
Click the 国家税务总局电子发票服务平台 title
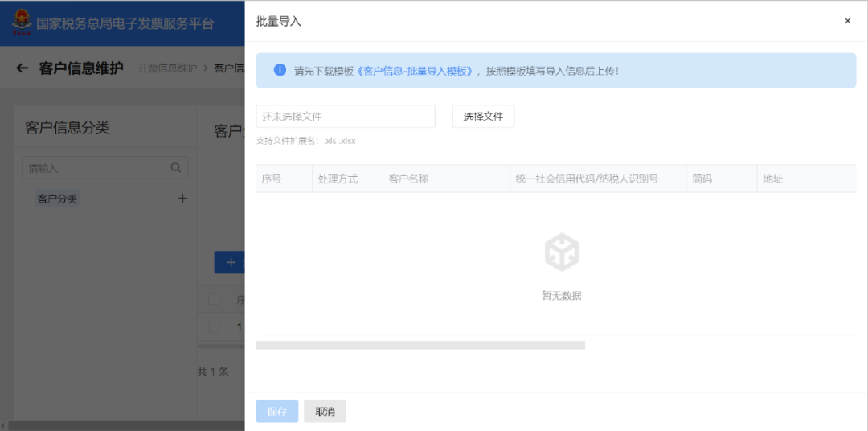coord(125,23)
